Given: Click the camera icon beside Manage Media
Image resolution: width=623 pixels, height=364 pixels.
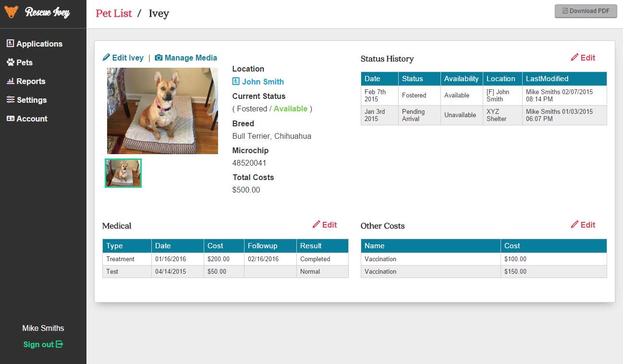Looking at the screenshot, I should tap(159, 58).
